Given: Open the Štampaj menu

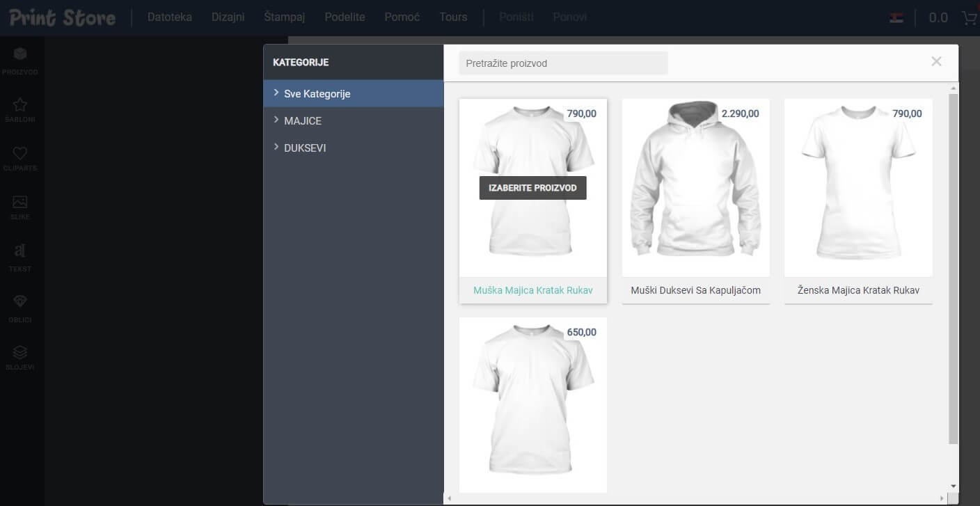Looking at the screenshot, I should 285,17.
